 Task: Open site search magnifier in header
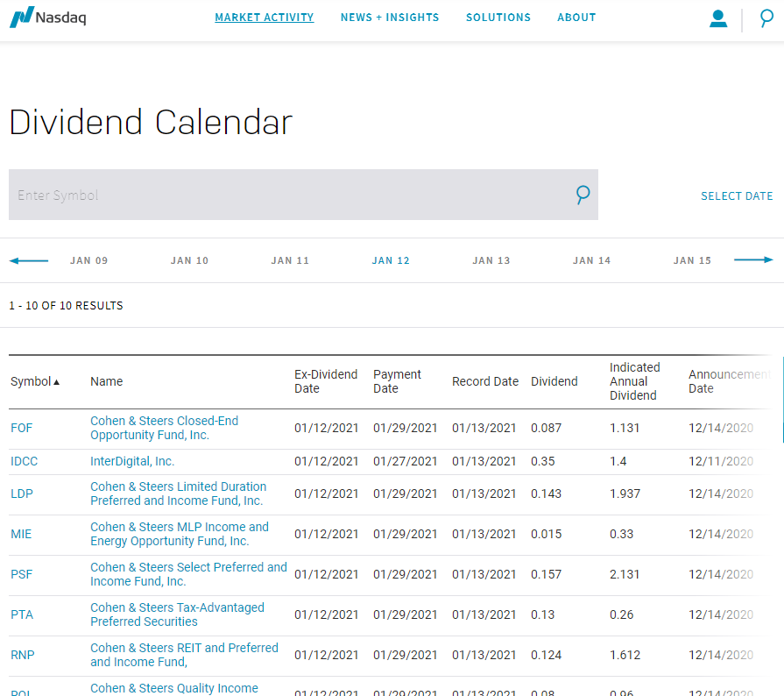[x=766, y=18]
